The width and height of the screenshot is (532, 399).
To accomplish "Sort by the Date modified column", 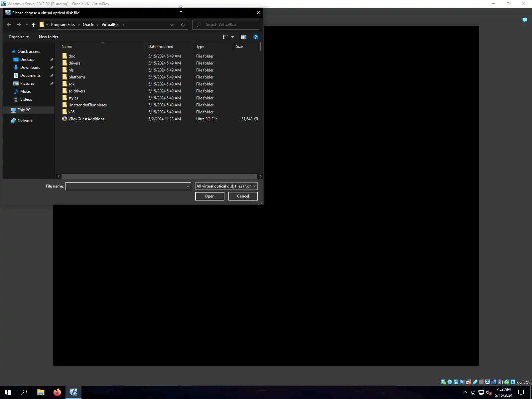I will [x=170, y=47].
